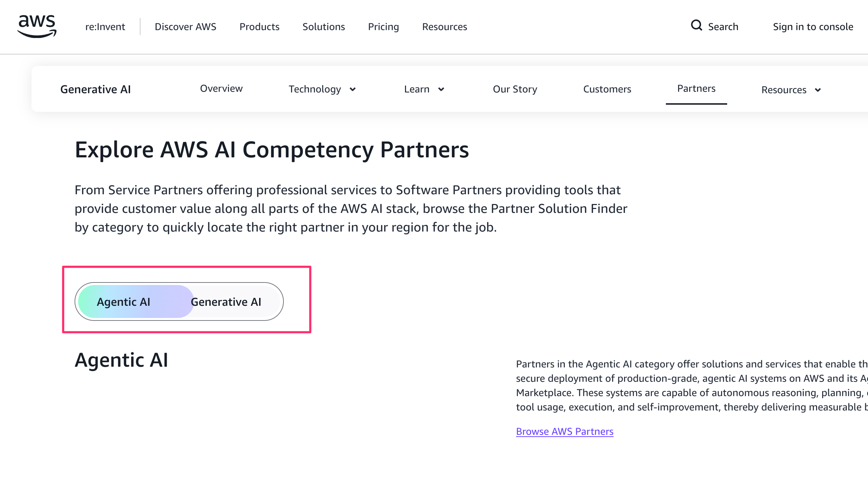Open the Solutions menu
868x494 pixels.
[324, 27]
